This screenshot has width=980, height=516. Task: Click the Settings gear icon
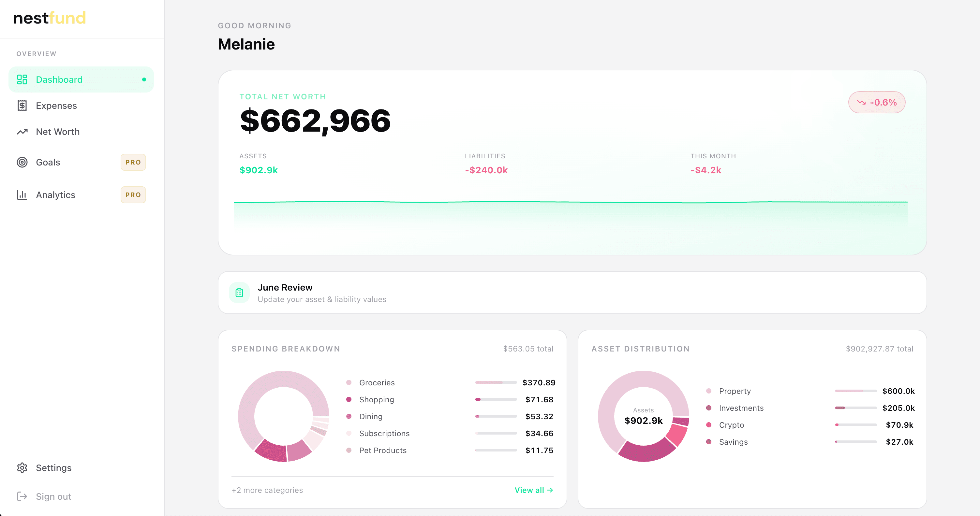(22, 468)
